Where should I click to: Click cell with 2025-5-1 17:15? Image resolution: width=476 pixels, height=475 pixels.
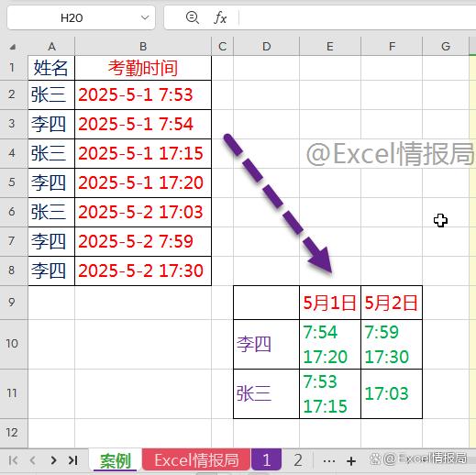143,153
